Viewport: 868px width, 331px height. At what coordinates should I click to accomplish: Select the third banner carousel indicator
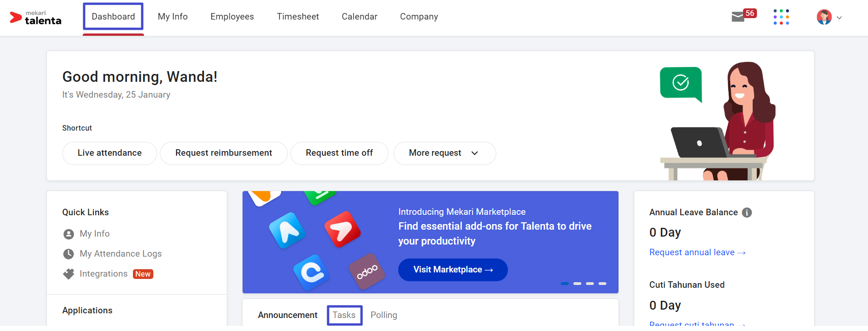(x=590, y=284)
